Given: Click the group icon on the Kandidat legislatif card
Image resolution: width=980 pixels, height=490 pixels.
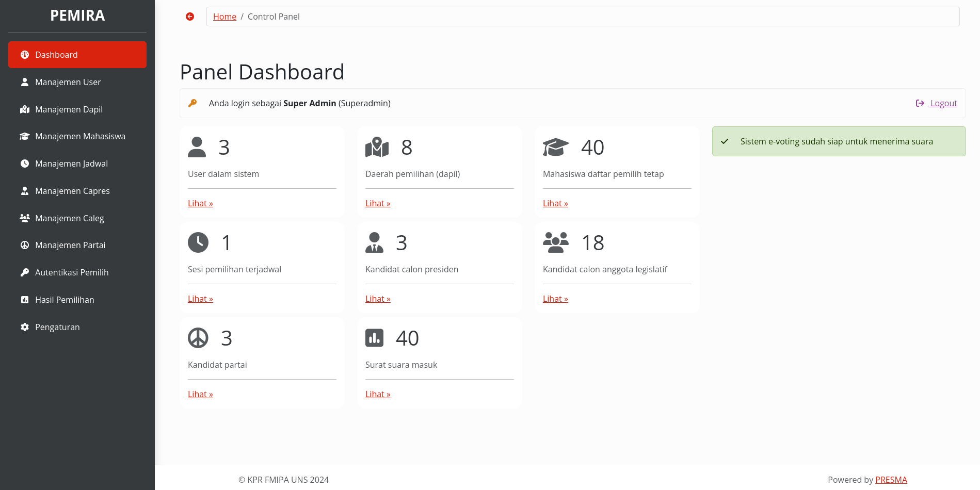Looking at the screenshot, I should 555,242.
